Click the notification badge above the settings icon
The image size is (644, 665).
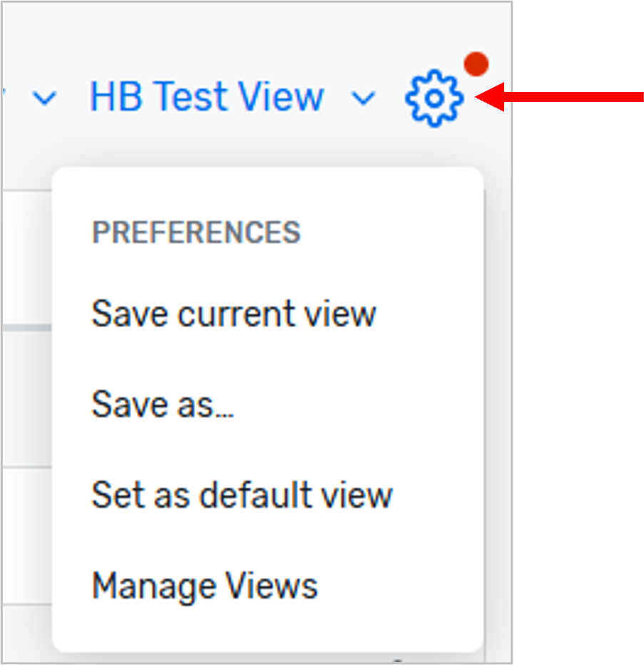pos(476,65)
